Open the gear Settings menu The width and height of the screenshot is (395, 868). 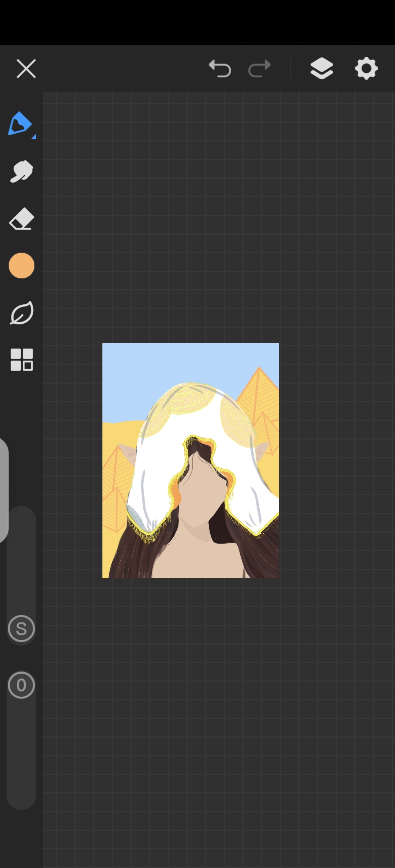(x=366, y=68)
